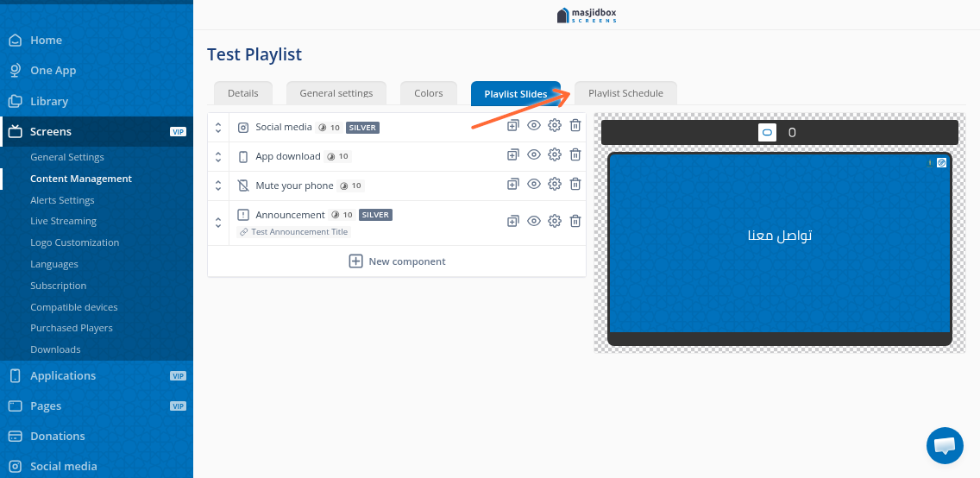Screen dimensions: 980x478
Task: Click SILVER badge on Announcement row
Action: coord(375,215)
